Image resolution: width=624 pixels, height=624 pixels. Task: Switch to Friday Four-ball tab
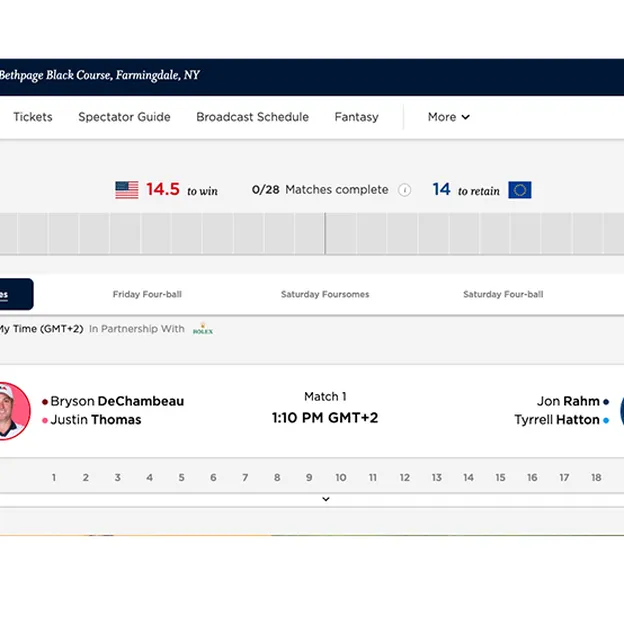click(x=147, y=294)
